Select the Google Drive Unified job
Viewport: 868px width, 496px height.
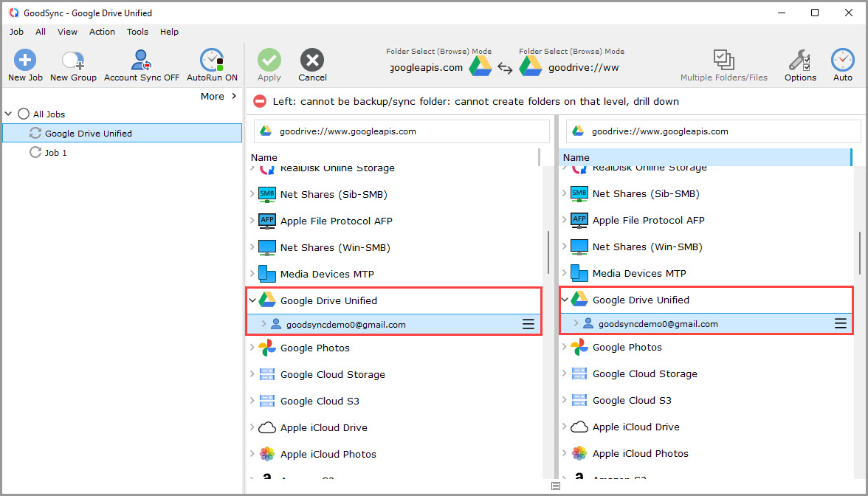(x=123, y=133)
